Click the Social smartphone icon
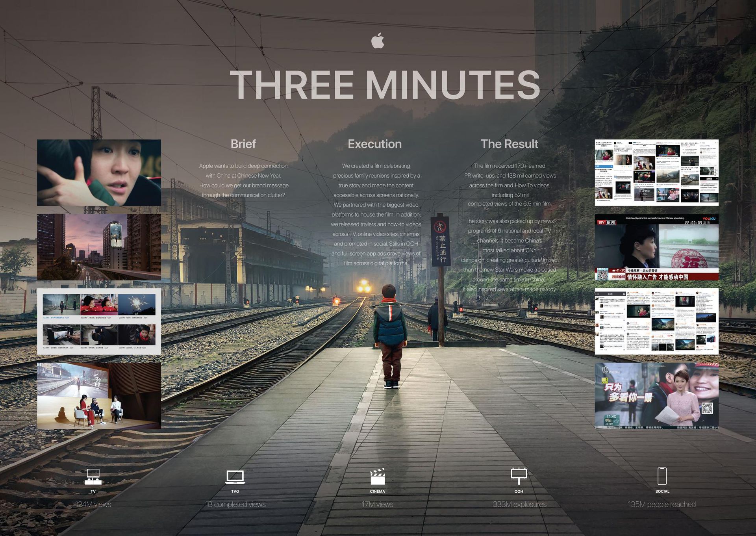This screenshot has height=536, width=756. click(x=662, y=476)
